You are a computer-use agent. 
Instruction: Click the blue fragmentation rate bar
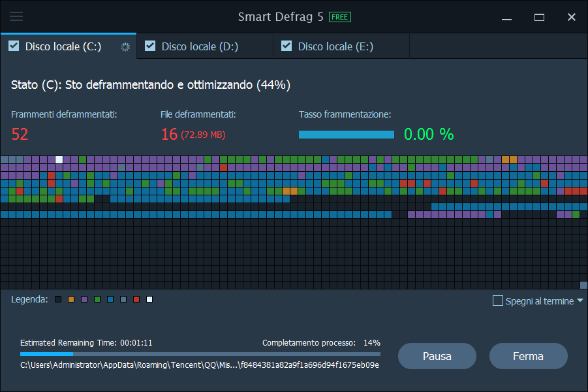point(346,135)
